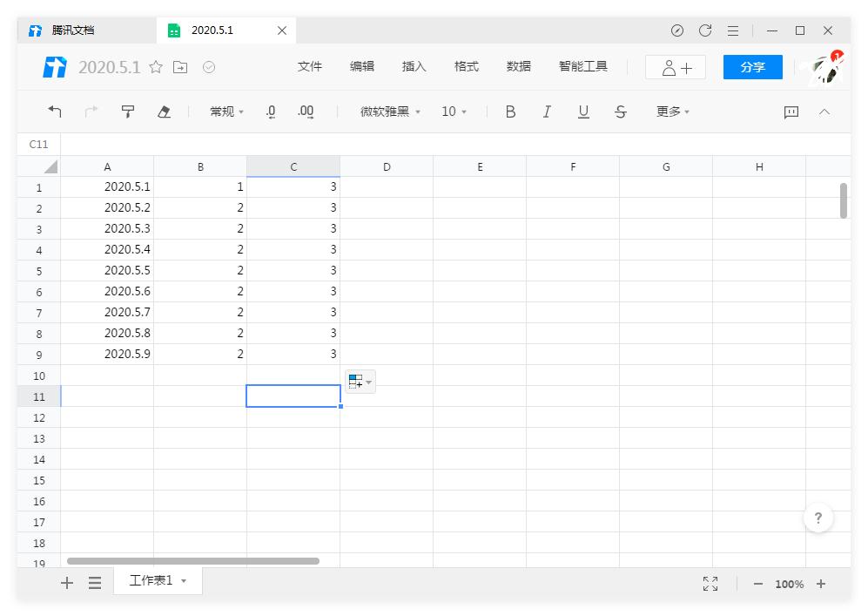Zoom in using the plus control
The image size is (868, 616).
pyautogui.click(x=821, y=584)
